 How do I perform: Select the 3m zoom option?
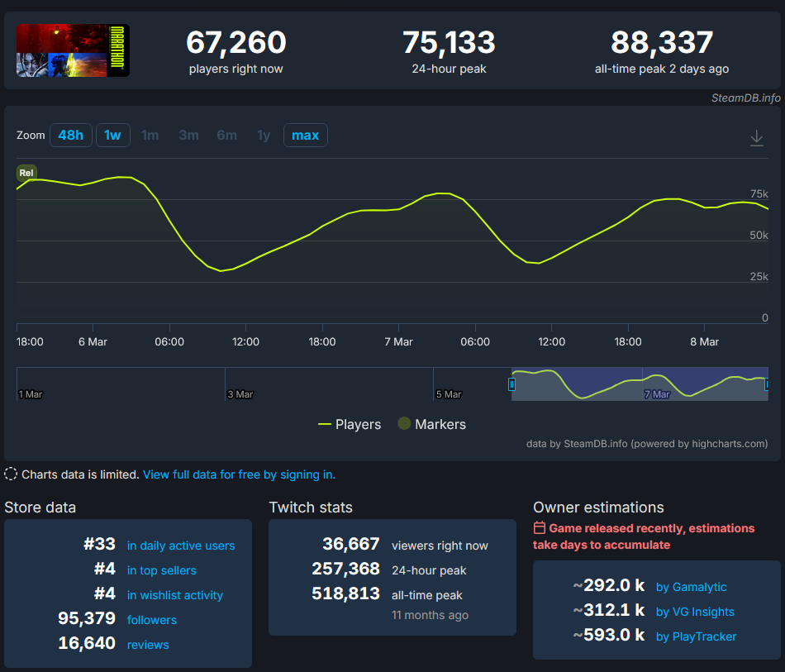coord(188,136)
